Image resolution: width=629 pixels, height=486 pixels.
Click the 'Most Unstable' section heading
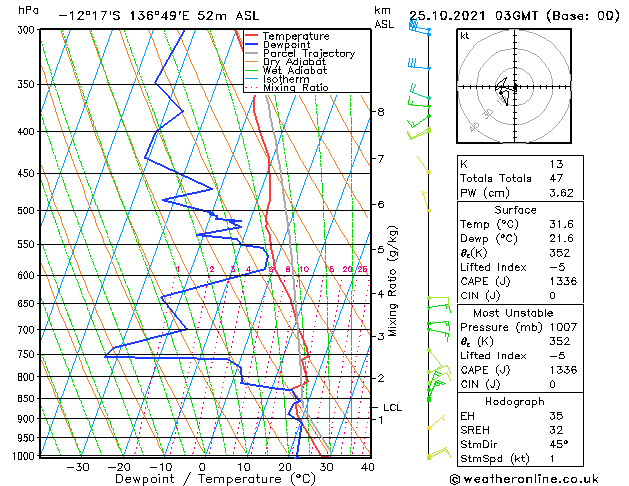(513, 313)
